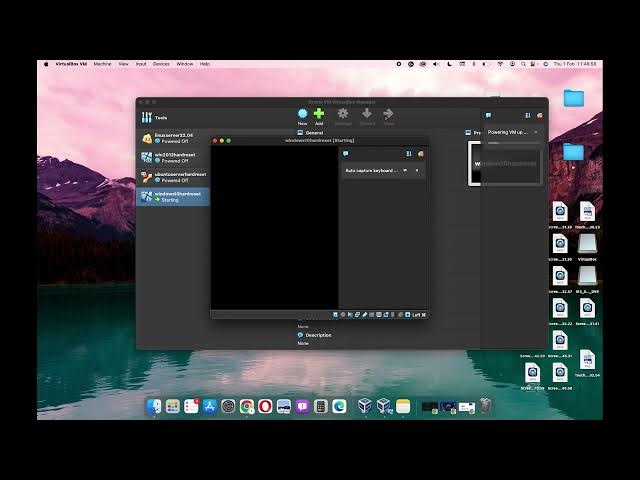This screenshot has width=640, height=480.
Task: Open the Devices menu
Action: pyautogui.click(x=161, y=64)
